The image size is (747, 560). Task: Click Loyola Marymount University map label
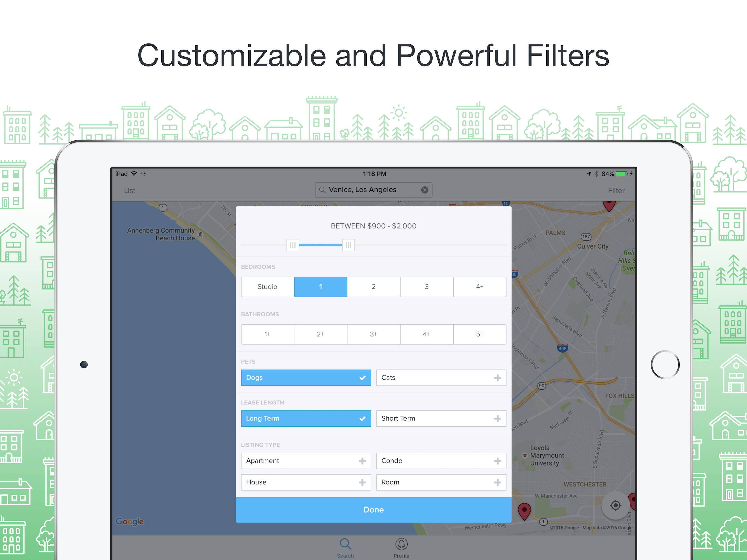click(547, 456)
